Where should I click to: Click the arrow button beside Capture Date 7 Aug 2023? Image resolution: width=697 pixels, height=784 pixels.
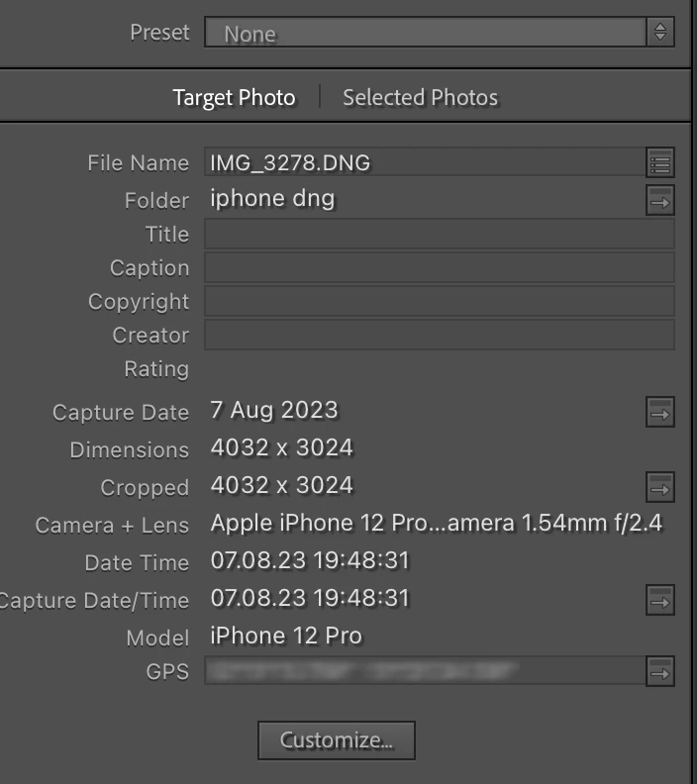(x=660, y=412)
